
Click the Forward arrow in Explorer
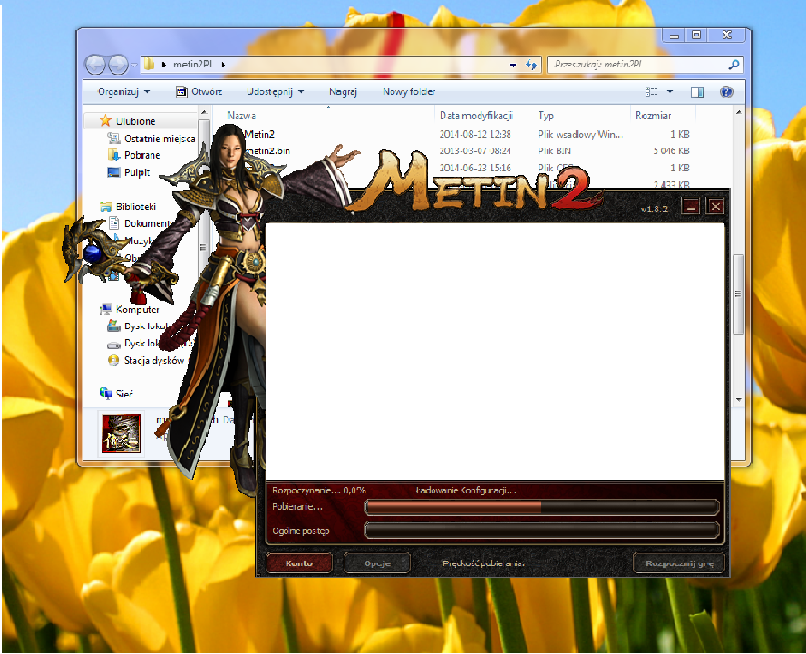[118, 64]
